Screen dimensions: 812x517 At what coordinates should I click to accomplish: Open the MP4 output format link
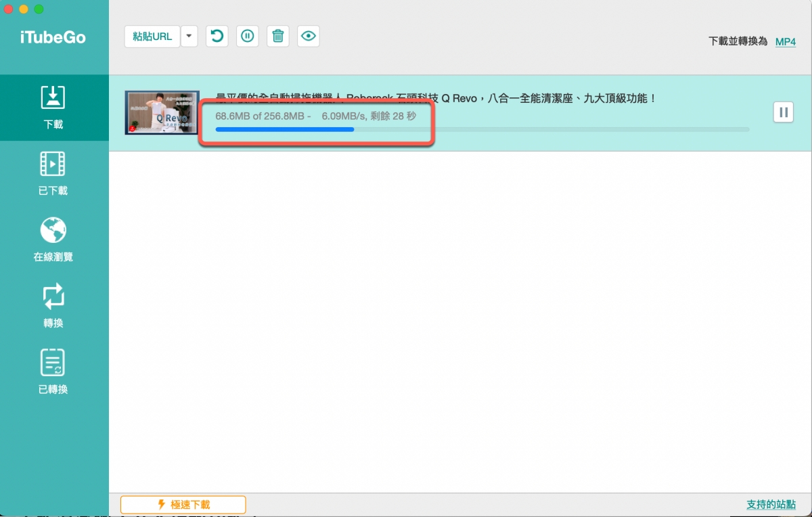(786, 41)
